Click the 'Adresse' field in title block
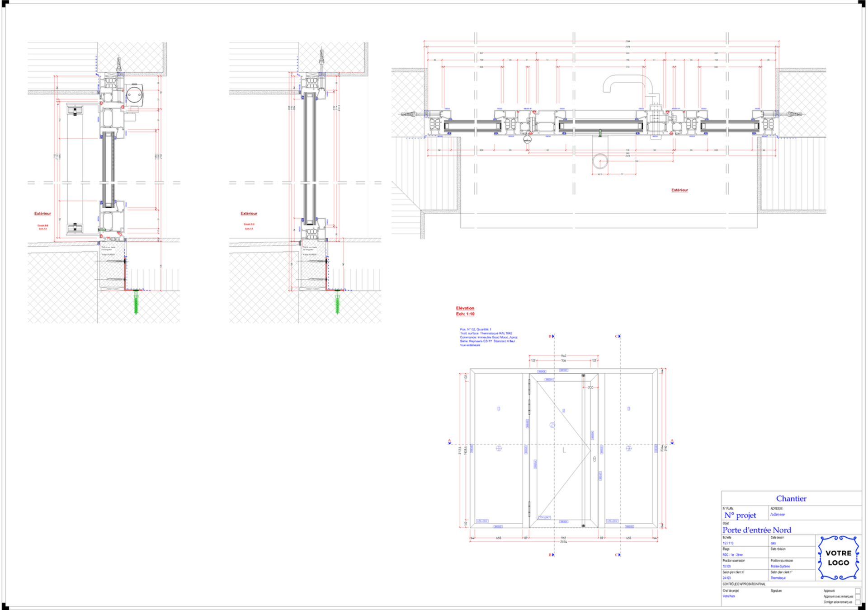The height and width of the screenshot is (610, 868). [777, 514]
